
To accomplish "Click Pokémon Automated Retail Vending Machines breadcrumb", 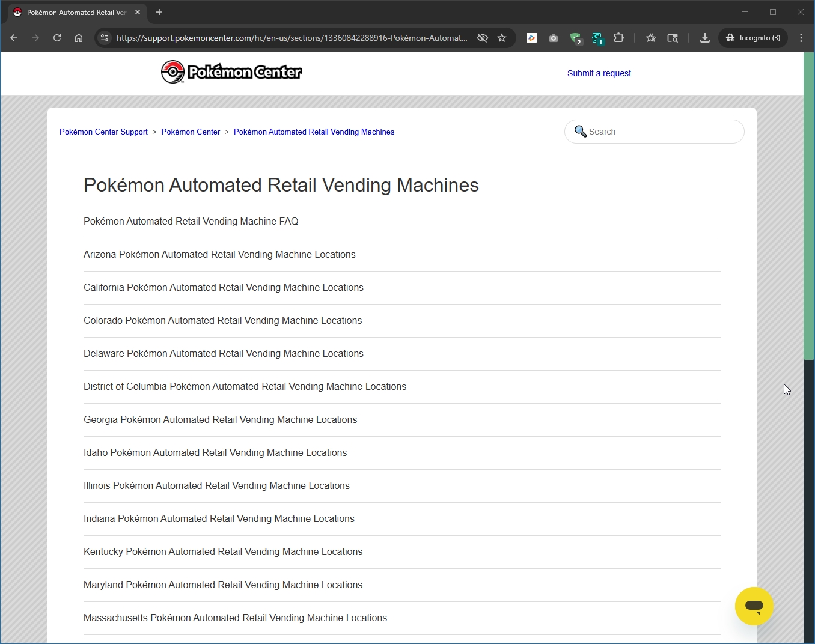I will 314,132.
